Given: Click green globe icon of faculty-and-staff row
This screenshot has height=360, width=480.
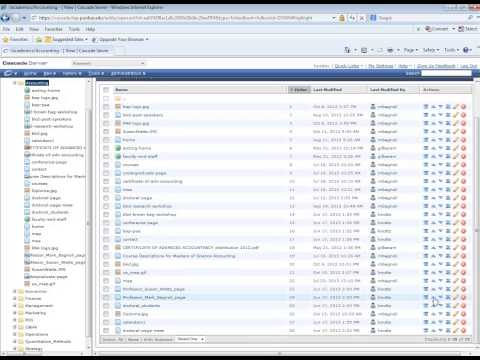Looking at the screenshot, I should (118, 156).
